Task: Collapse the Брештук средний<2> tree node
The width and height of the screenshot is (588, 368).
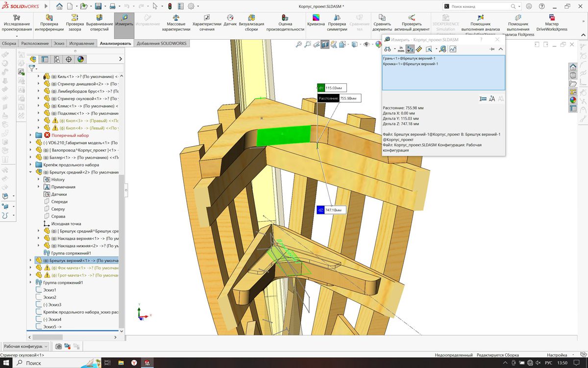Action: [31, 172]
